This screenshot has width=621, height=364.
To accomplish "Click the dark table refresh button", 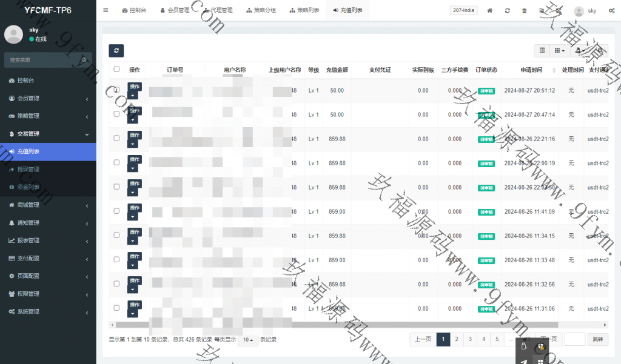I will coord(116,51).
